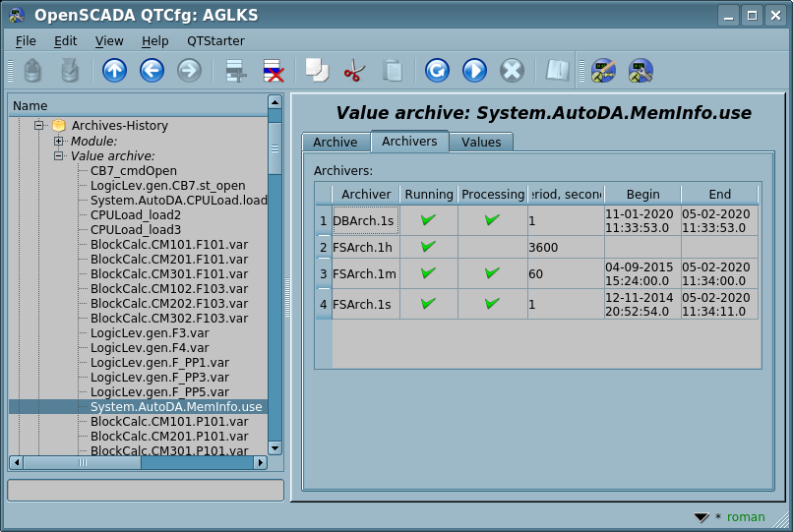
Task: Click the Add item toolbar icon
Action: coord(235,71)
